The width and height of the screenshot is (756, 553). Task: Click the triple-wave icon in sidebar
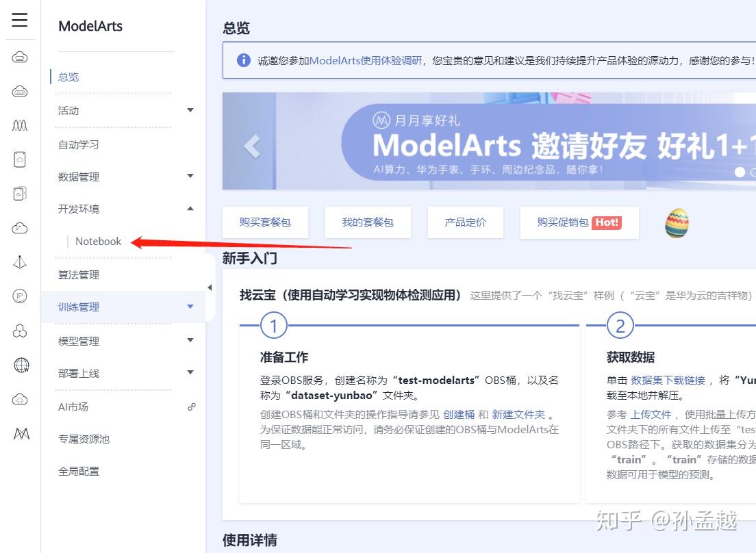coord(20,125)
